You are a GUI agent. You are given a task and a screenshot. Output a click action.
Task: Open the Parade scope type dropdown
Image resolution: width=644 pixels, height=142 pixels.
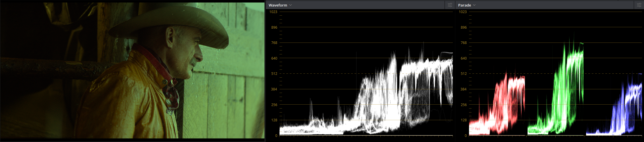click(467, 5)
